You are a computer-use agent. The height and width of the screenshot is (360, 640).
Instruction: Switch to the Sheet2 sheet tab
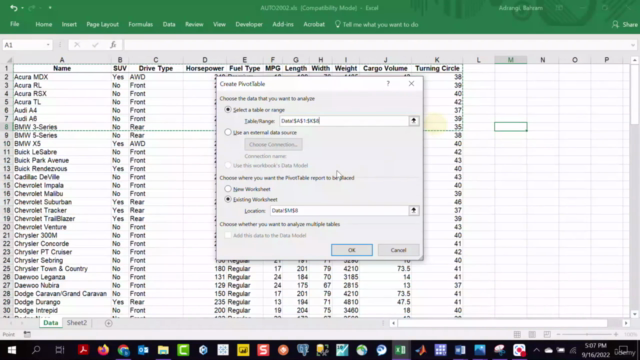point(77,323)
